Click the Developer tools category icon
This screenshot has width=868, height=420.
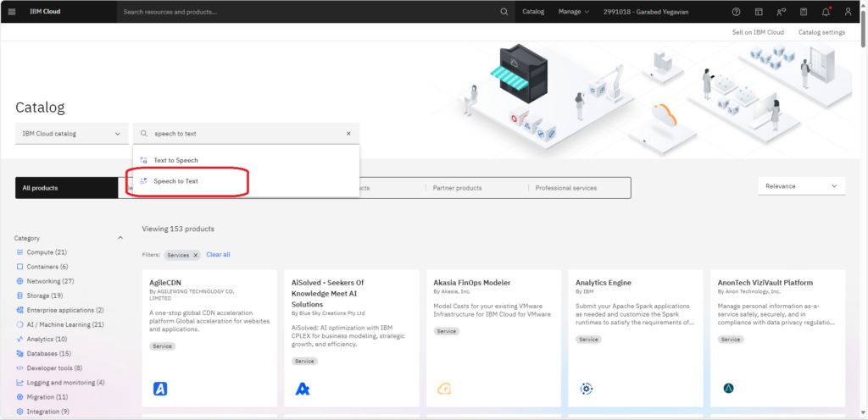coord(20,368)
